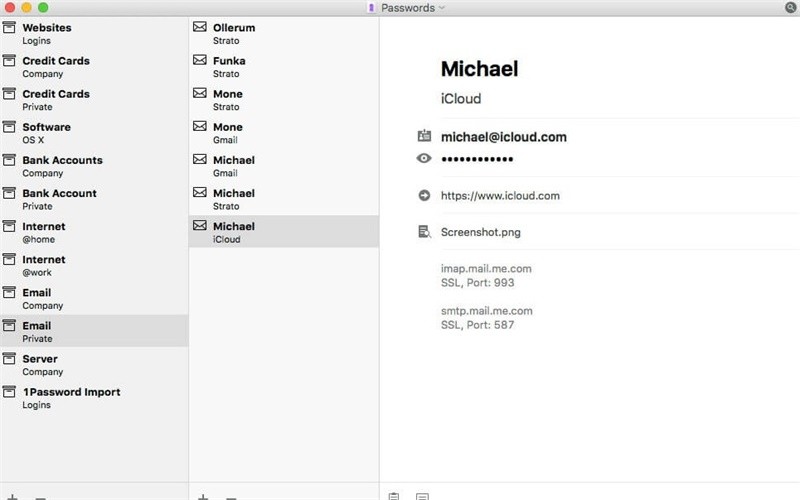Click the archive icon of Software OS X
This screenshot has width=800, height=500.
point(9,127)
